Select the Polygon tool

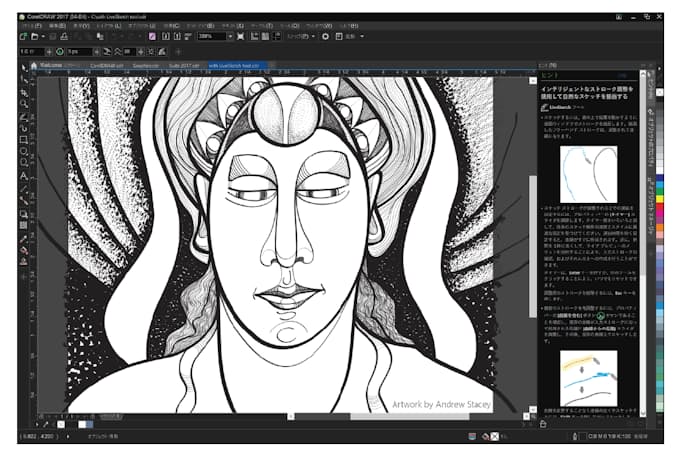[x=24, y=163]
